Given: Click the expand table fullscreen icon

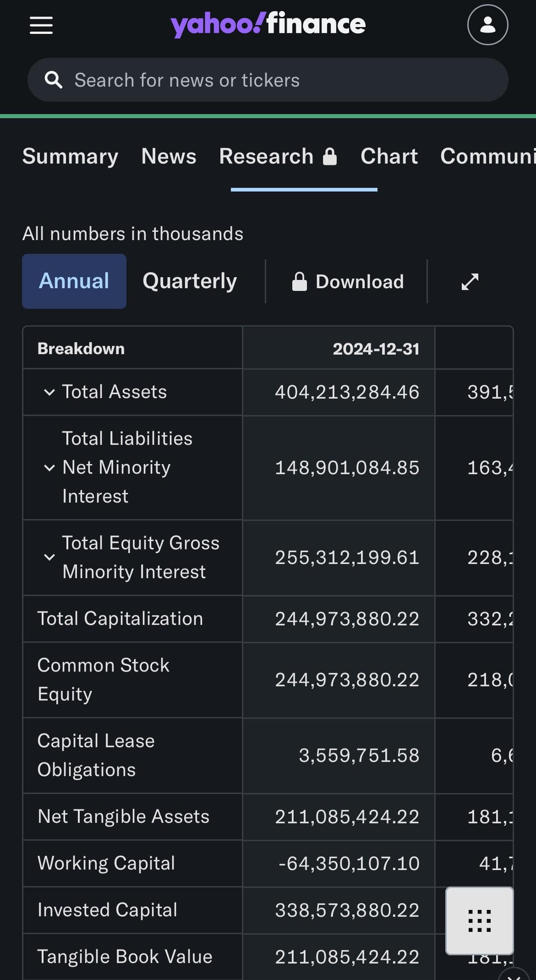Looking at the screenshot, I should [470, 282].
